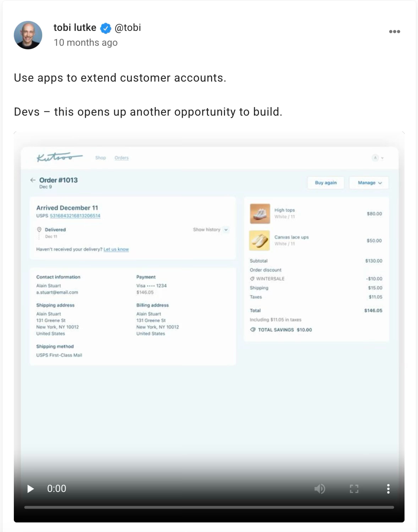Screen dimensions: 418x532
Task: Click the Let us know link
Action: [116, 249]
